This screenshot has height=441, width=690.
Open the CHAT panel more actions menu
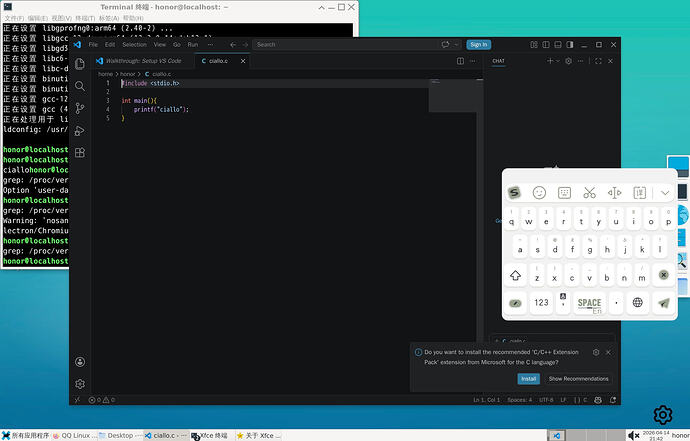tap(581, 61)
